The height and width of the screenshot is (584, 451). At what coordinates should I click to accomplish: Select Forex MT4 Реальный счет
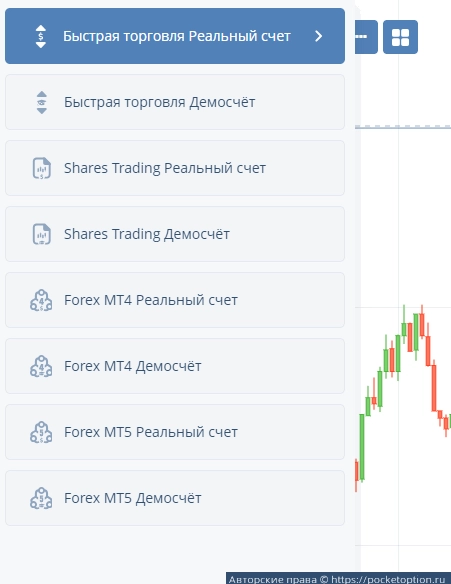point(175,300)
